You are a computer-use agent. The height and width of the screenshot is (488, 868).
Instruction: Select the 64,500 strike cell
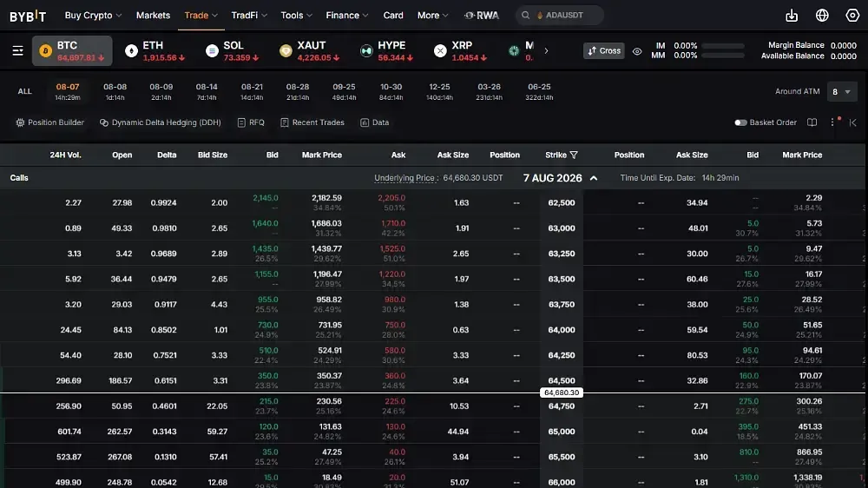(x=562, y=380)
